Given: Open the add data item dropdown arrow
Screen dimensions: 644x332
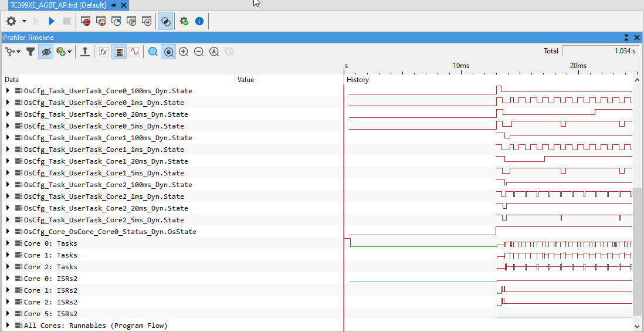Looking at the screenshot, I should (x=69, y=52).
